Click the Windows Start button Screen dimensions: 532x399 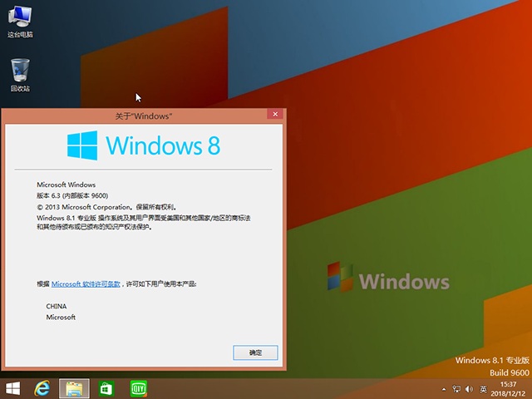pos(13,388)
